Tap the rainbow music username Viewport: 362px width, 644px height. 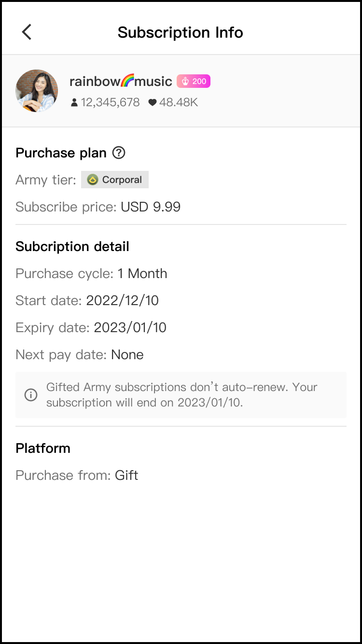pos(121,82)
